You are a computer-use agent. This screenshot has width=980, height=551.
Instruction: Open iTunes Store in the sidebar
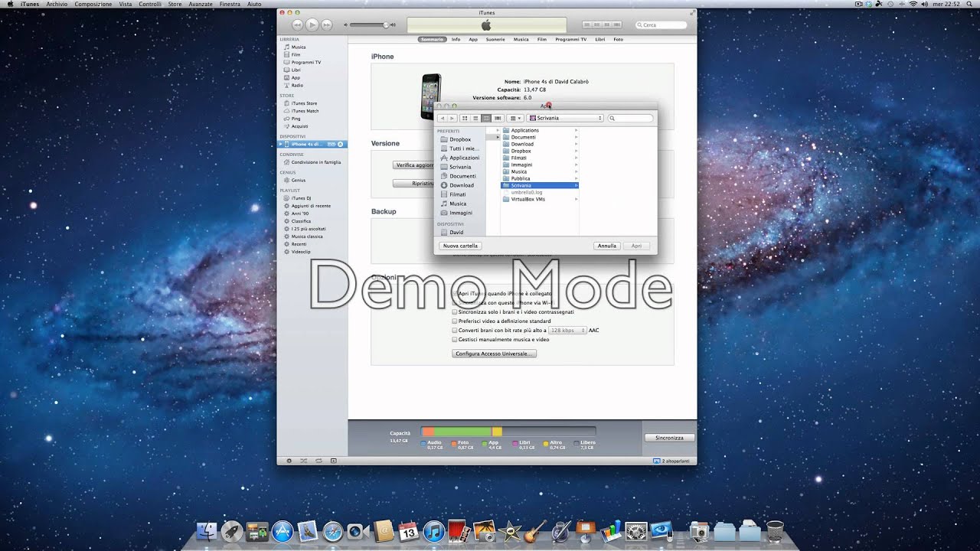[303, 103]
